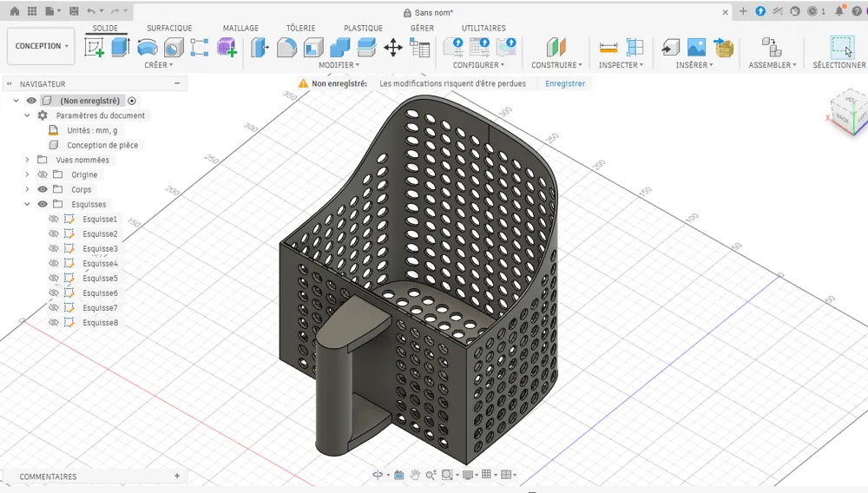Switch to the UTILITAIRES tab

click(483, 28)
